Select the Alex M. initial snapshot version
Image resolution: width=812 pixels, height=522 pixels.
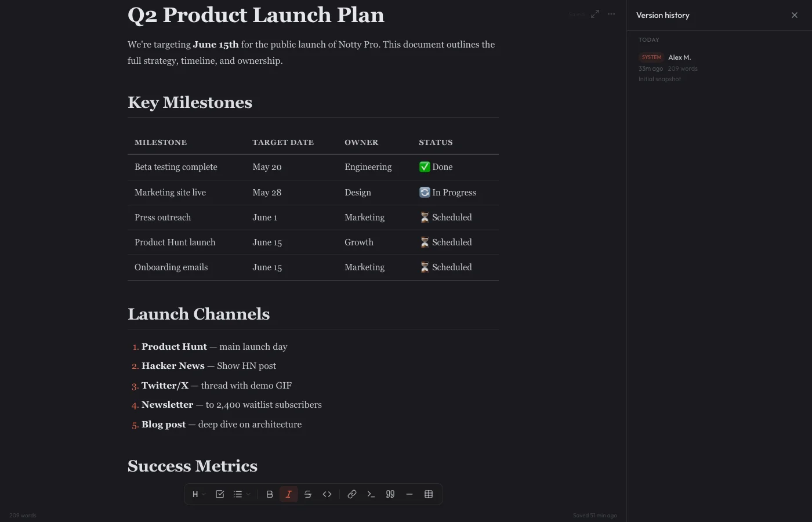(x=719, y=68)
